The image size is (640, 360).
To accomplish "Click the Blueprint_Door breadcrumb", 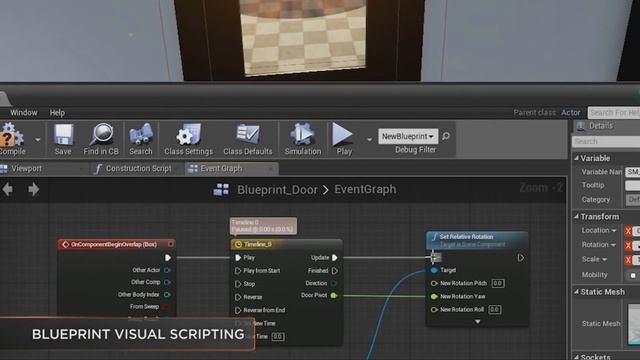I will pos(277,189).
